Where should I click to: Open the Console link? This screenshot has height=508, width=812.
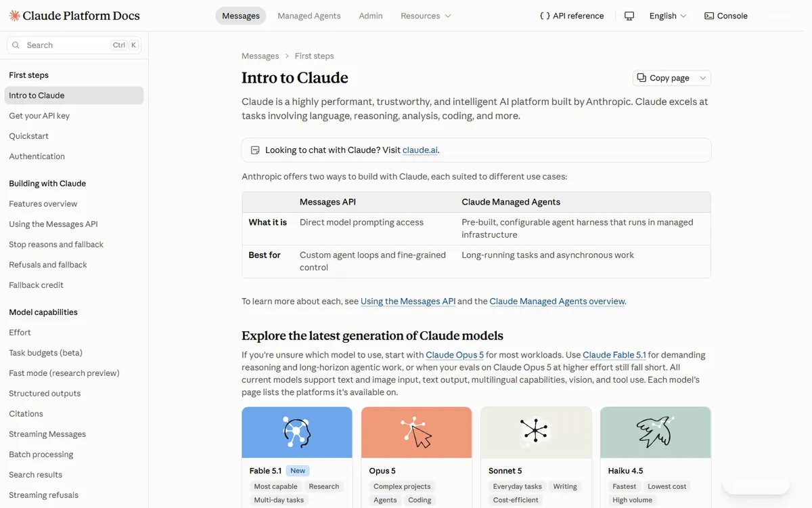point(726,16)
